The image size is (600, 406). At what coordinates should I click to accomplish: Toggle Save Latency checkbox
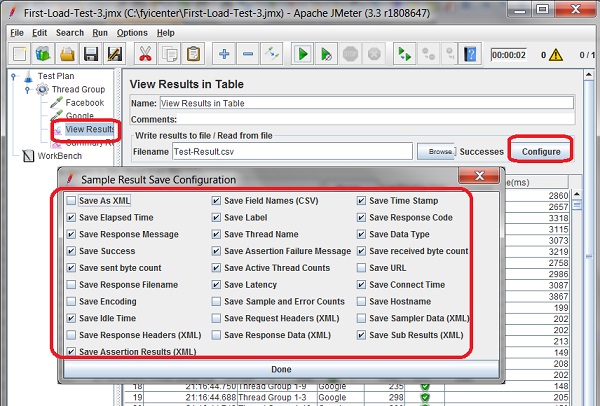[216, 285]
